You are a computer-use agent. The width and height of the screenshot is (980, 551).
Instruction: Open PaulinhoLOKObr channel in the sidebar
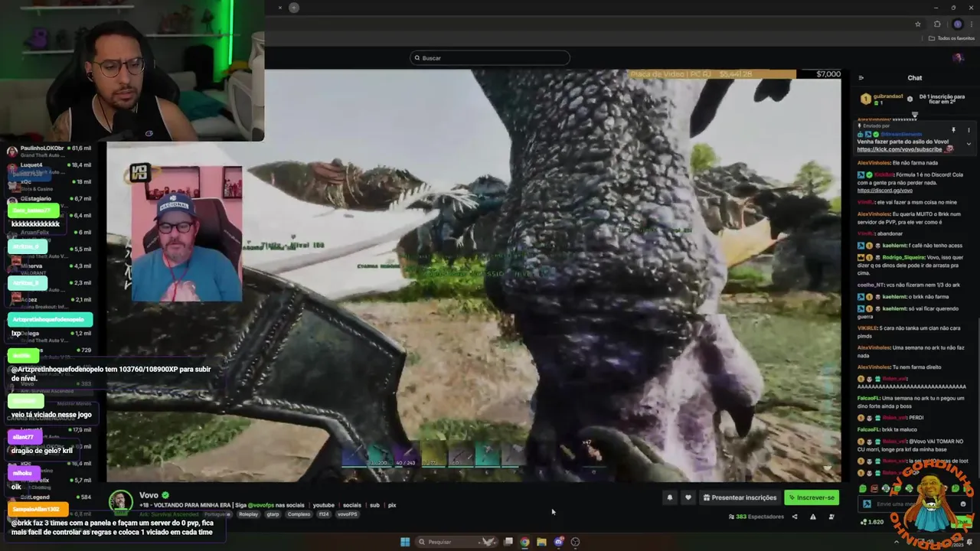click(x=47, y=151)
